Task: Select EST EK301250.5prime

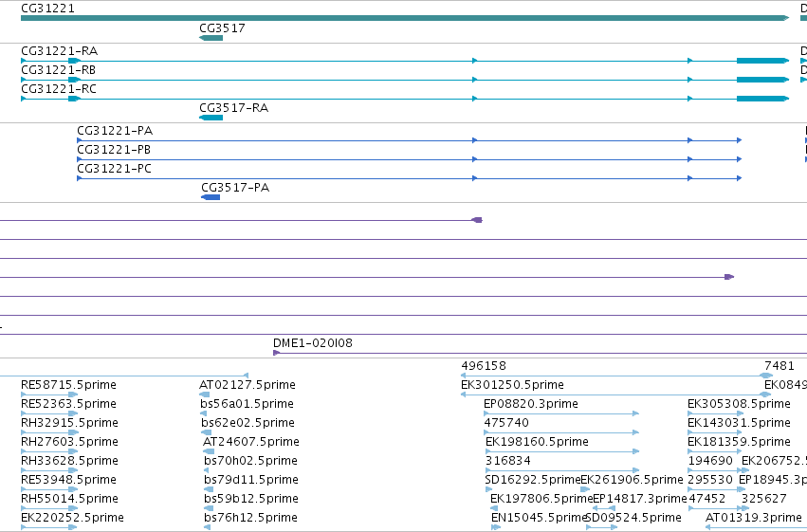Action: pyautogui.click(x=513, y=385)
